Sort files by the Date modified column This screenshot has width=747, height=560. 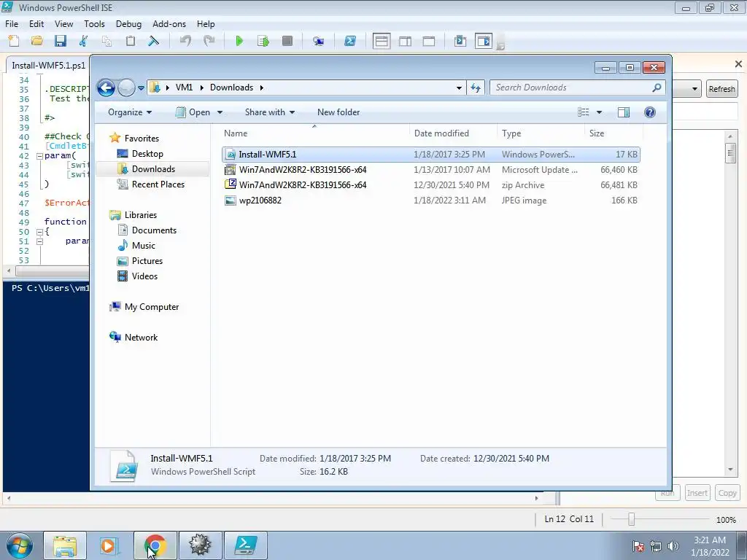point(453,133)
